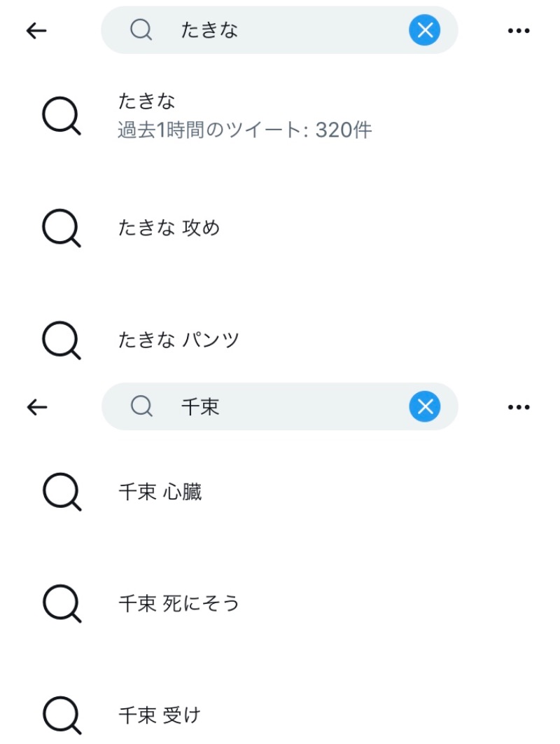
Task: Open more options beside たきな search
Action: (518, 30)
